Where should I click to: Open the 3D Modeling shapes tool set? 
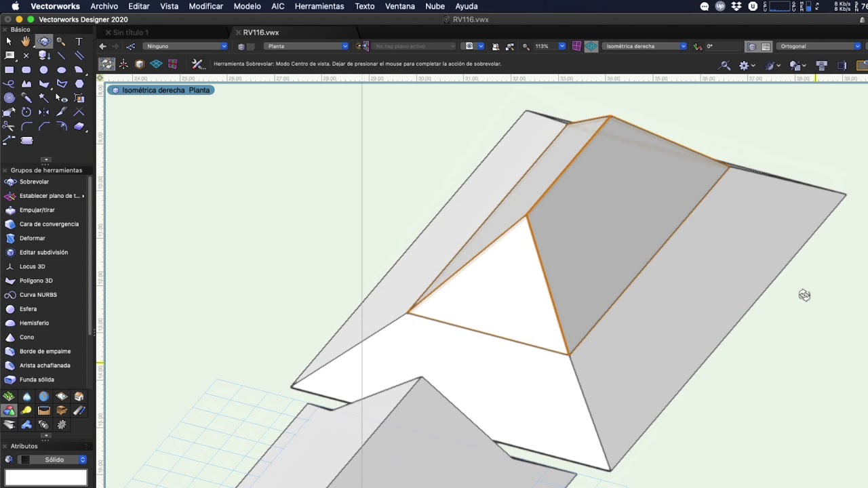pyautogui.click(x=9, y=411)
